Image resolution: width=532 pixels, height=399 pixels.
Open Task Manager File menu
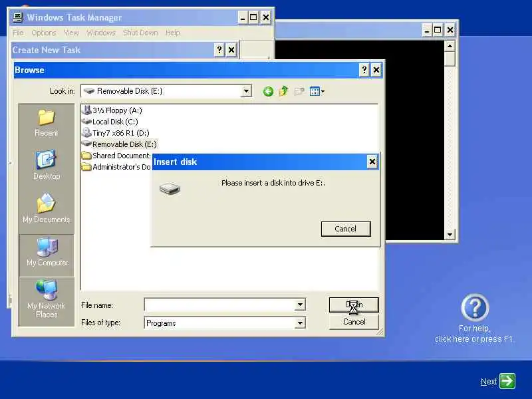(18, 33)
